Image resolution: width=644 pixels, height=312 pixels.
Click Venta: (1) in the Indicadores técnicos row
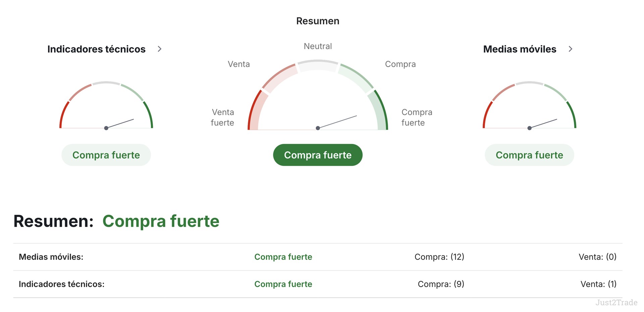pos(598,284)
